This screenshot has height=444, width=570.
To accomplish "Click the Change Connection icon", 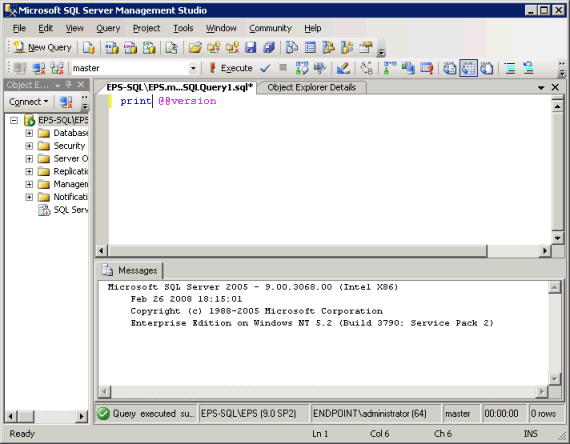I will 57,68.
